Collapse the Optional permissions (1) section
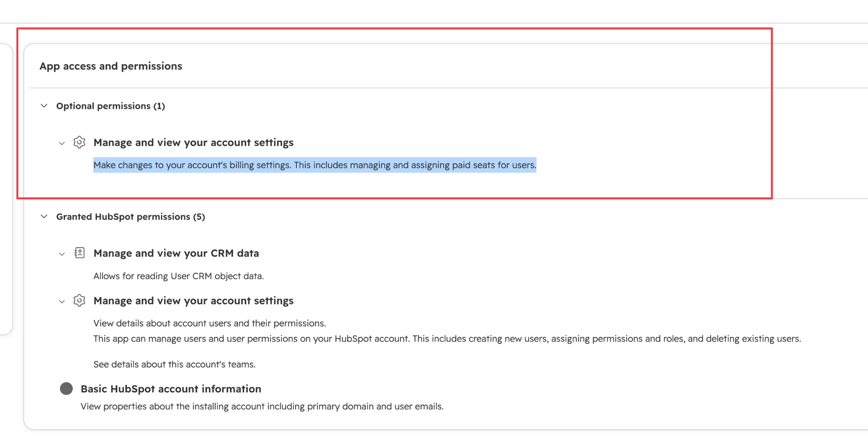Image resolution: width=868 pixels, height=448 pixels. [44, 106]
